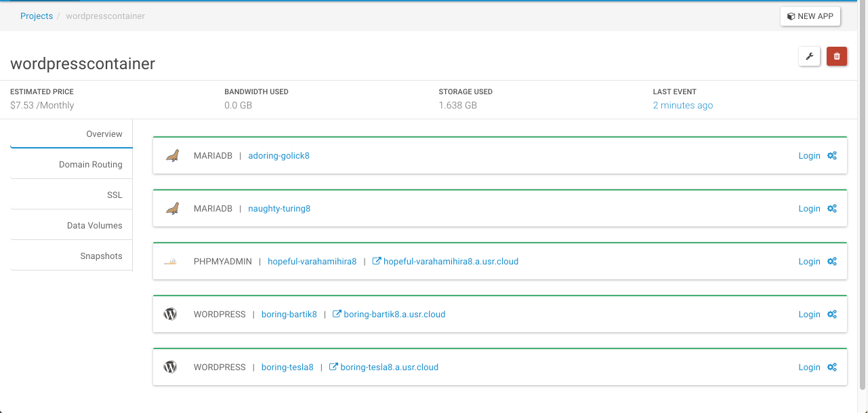Open the boring-bartik8 app name link
The width and height of the screenshot is (868, 419).
tap(289, 314)
